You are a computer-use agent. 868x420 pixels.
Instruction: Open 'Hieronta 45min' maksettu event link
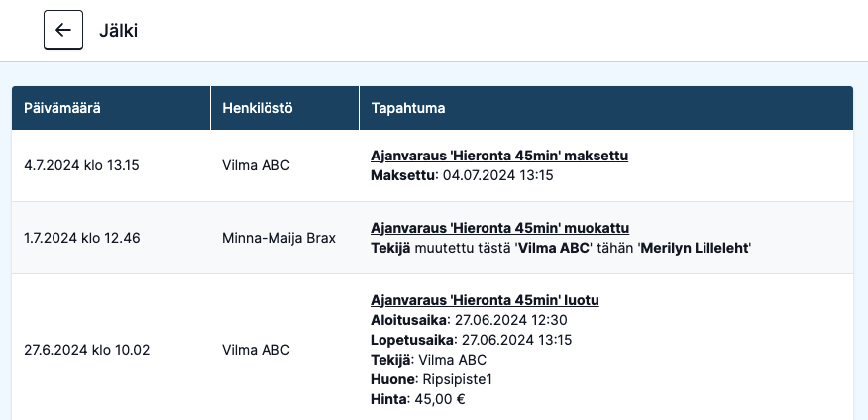(499, 156)
